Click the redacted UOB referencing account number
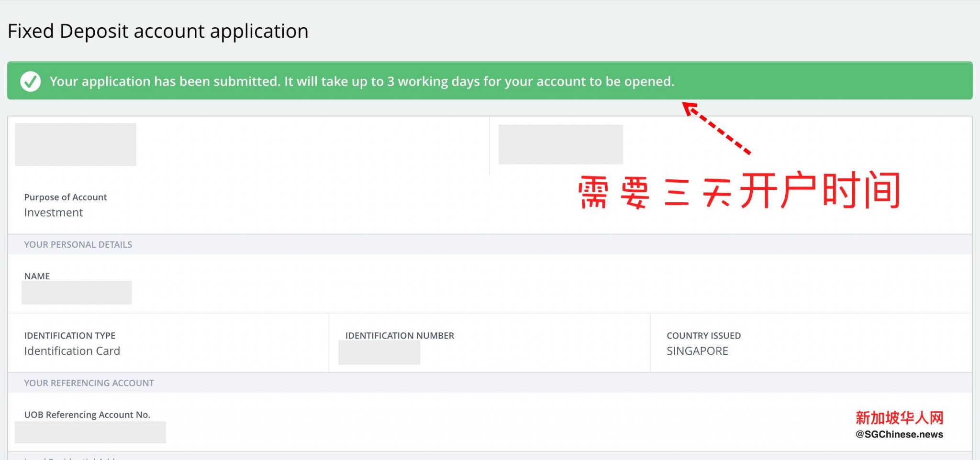Screen dimensions: 980x460 [90, 432]
